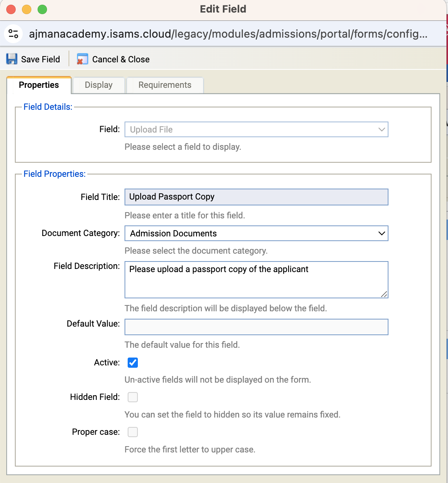This screenshot has height=483, width=448.
Task: Click the Cancel & Close window icon
Action: pos(82,59)
